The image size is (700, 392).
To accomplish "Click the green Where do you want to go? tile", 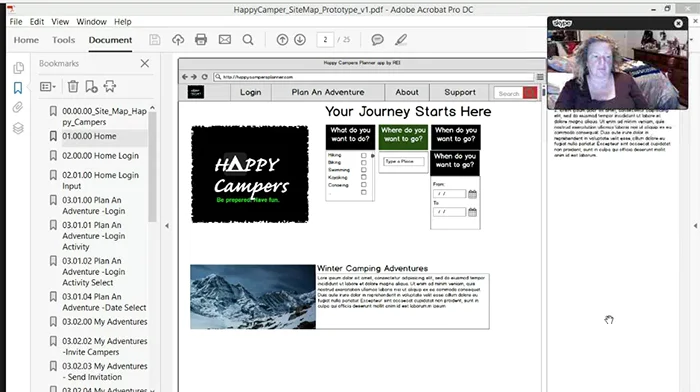I will (x=403, y=137).
